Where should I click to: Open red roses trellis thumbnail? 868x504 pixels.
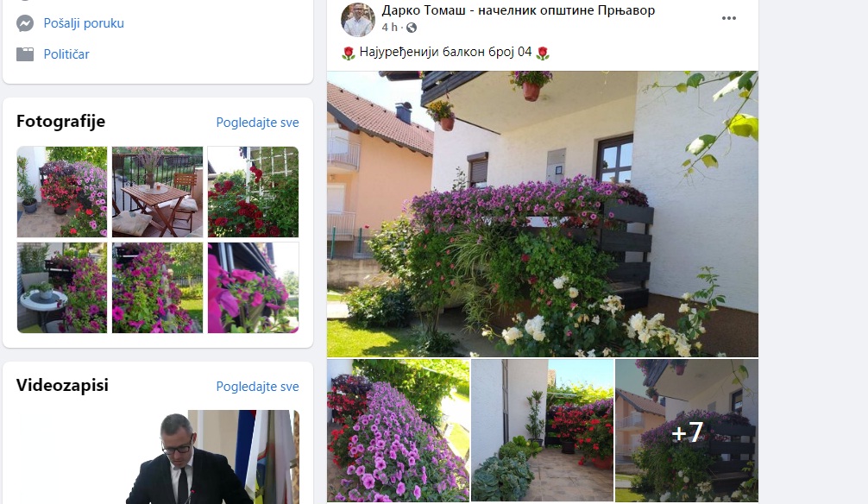coord(253,192)
